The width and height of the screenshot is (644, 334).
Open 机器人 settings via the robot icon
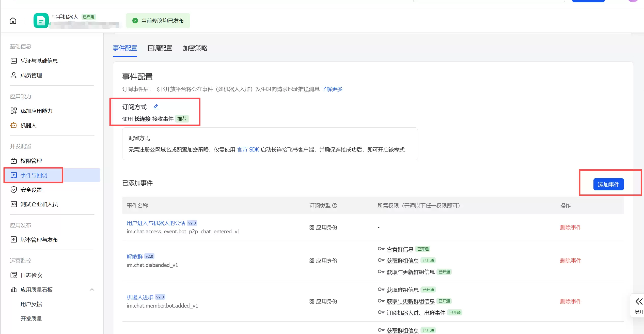pos(13,125)
